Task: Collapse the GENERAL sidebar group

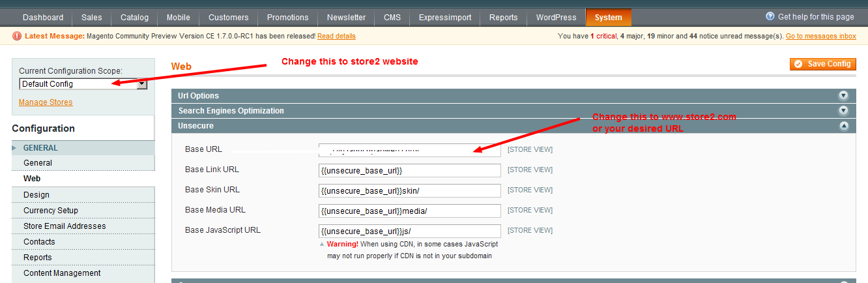Action: (15, 148)
